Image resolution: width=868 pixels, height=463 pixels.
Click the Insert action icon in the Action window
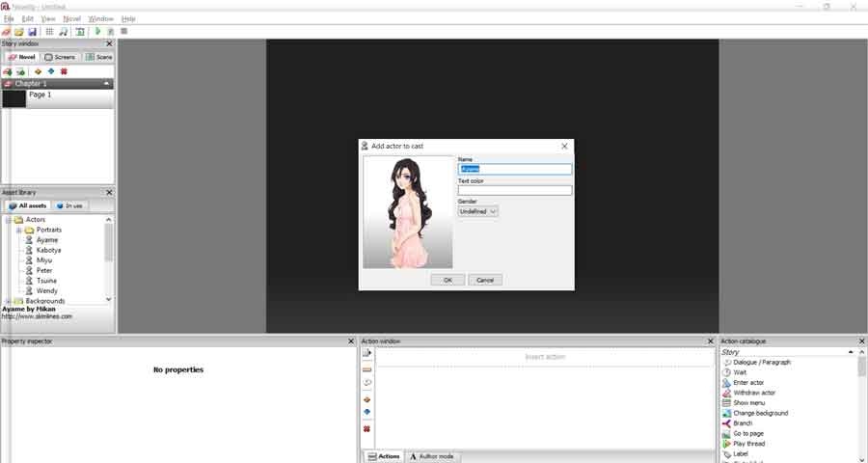pos(367,353)
